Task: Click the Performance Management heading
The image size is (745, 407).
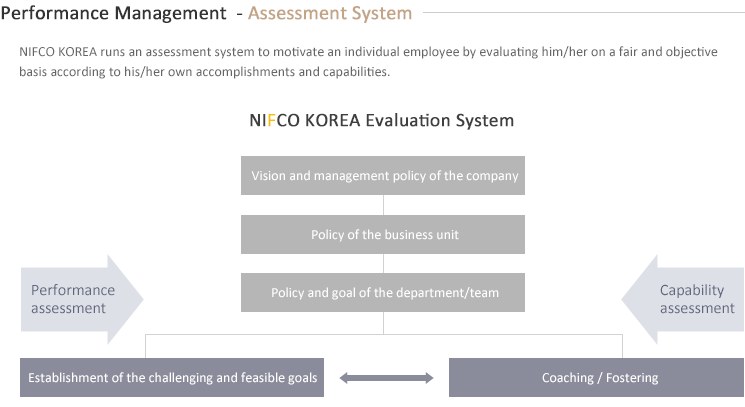Action: 114,13
